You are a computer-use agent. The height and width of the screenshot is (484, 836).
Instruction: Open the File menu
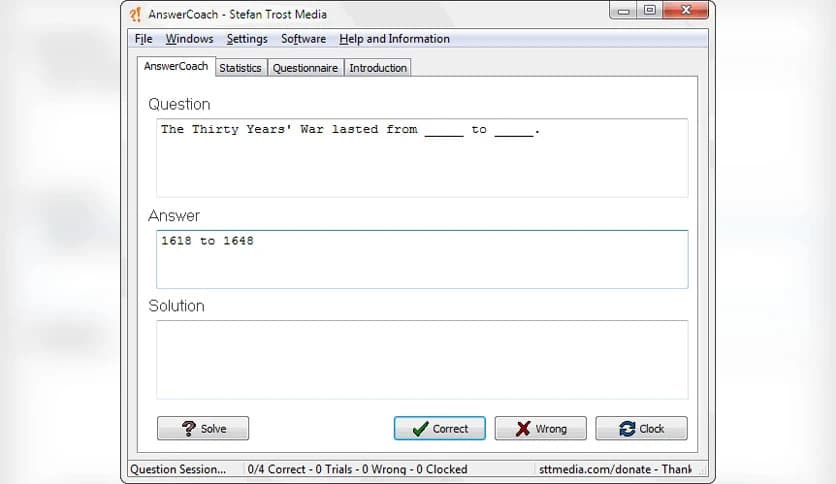click(x=143, y=39)
